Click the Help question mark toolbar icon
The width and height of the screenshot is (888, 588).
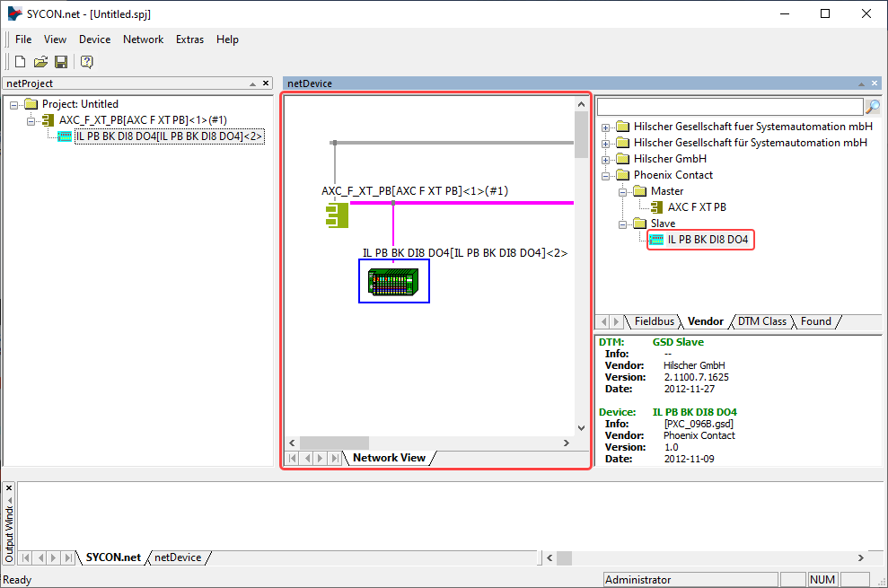(x=87, y=62)
